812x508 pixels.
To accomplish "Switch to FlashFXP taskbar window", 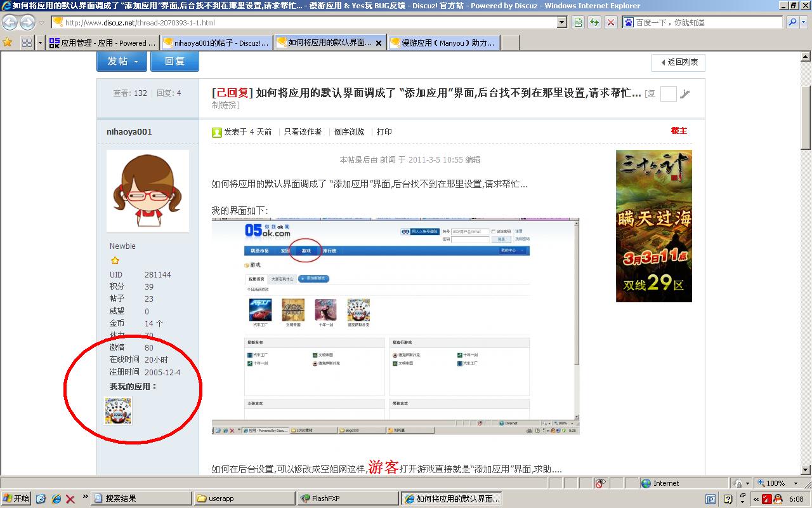I will click(x=348, y=498).
